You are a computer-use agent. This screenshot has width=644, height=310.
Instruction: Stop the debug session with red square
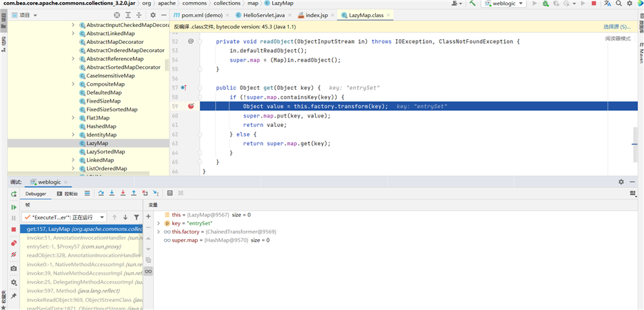point(14,230)
